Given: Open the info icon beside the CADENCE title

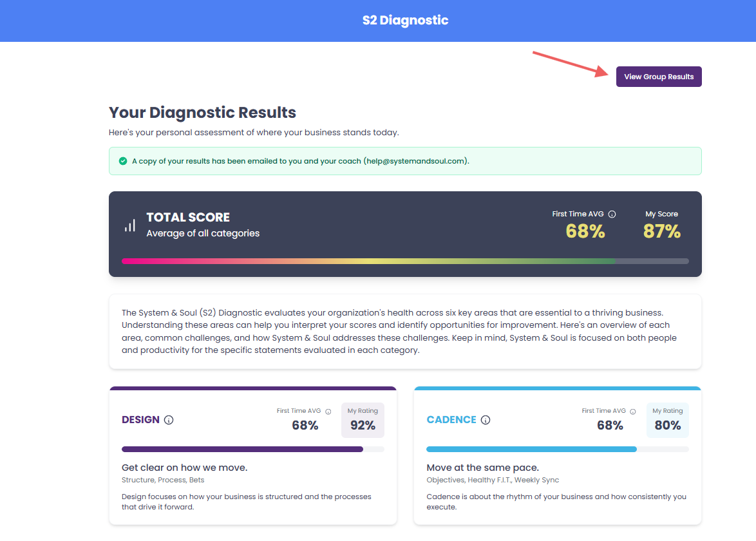Looking at the screenshot, I should 486,420.
